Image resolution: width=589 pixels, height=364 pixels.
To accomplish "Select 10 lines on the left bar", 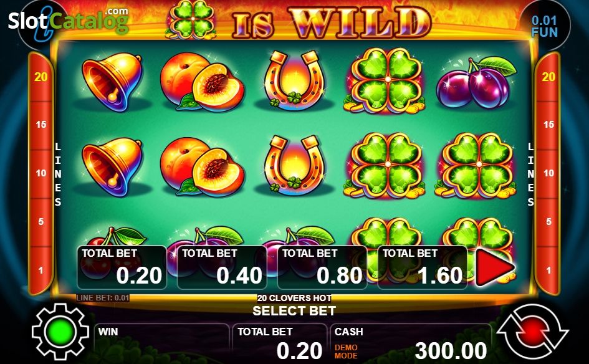I will (41, 173).
